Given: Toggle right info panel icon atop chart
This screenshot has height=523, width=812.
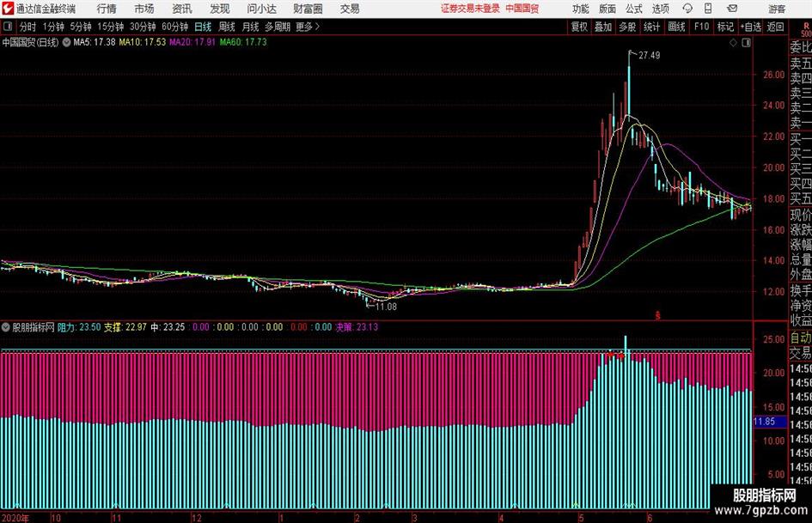Looking at the screenshot, I should click(746, 43).
